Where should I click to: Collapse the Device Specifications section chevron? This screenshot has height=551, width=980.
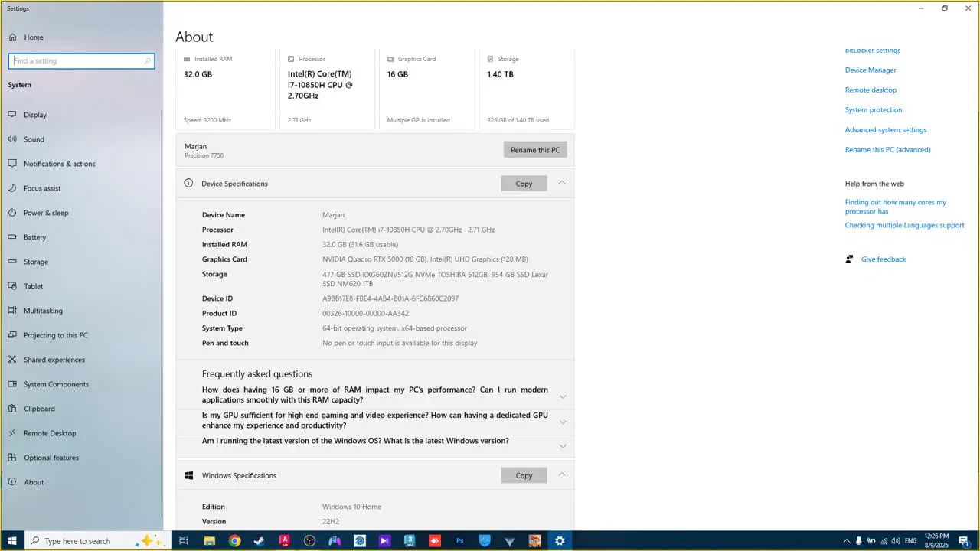[562, 183]
